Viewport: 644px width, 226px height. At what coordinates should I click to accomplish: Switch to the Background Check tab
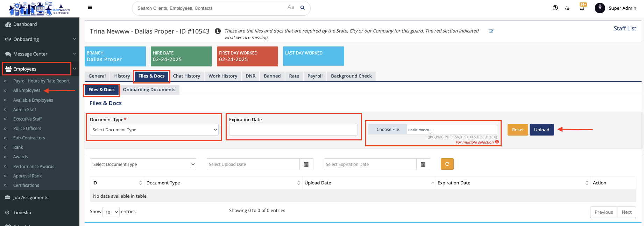(x=351, y=76)
